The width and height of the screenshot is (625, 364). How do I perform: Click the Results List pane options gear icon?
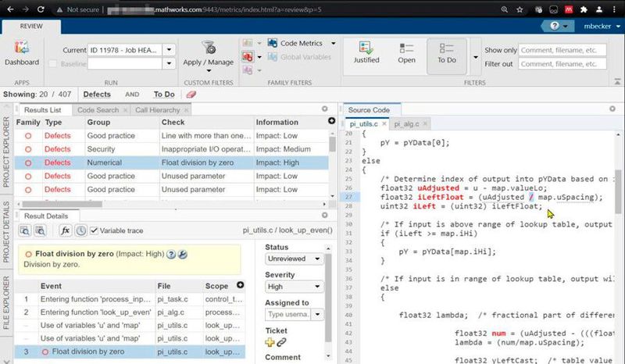[x=325, y=109]
